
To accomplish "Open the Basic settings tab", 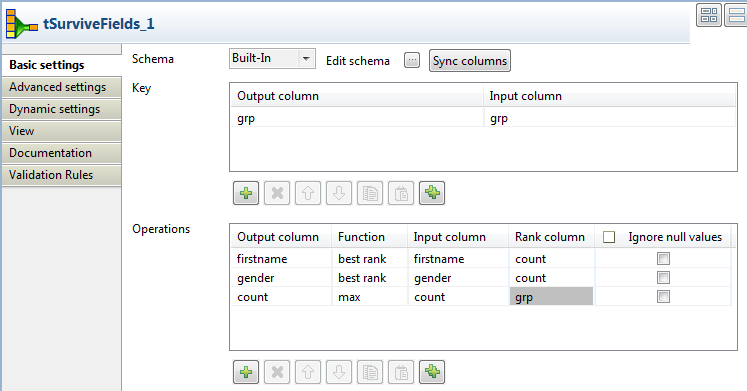I will coord(61,65).
